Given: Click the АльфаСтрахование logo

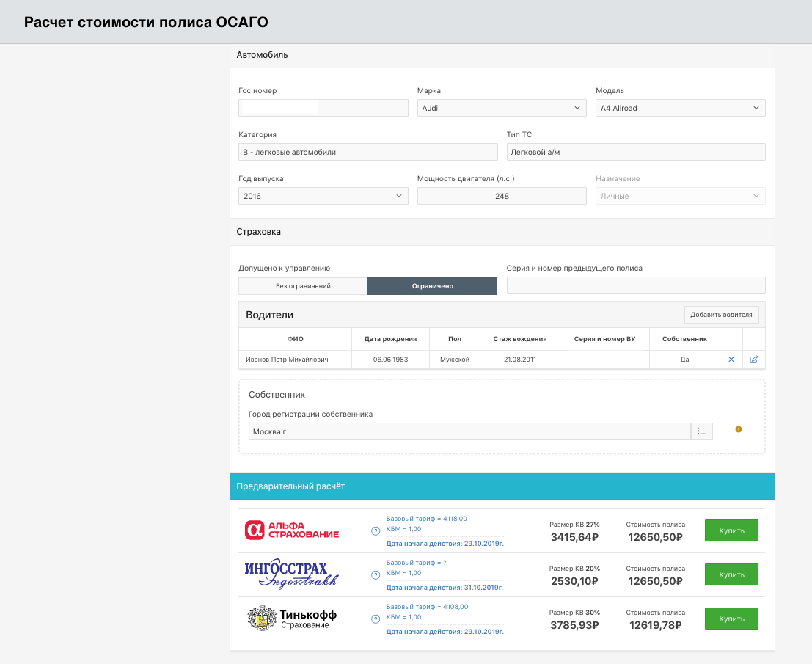Looking at the screenshot, I should pyautogui.click(x=291, y=530).
